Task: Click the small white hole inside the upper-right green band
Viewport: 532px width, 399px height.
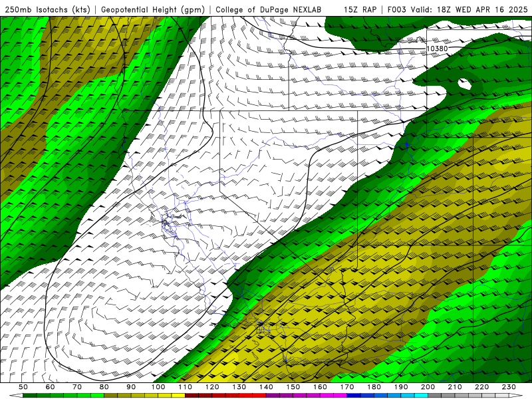Action: pos(464,84)
